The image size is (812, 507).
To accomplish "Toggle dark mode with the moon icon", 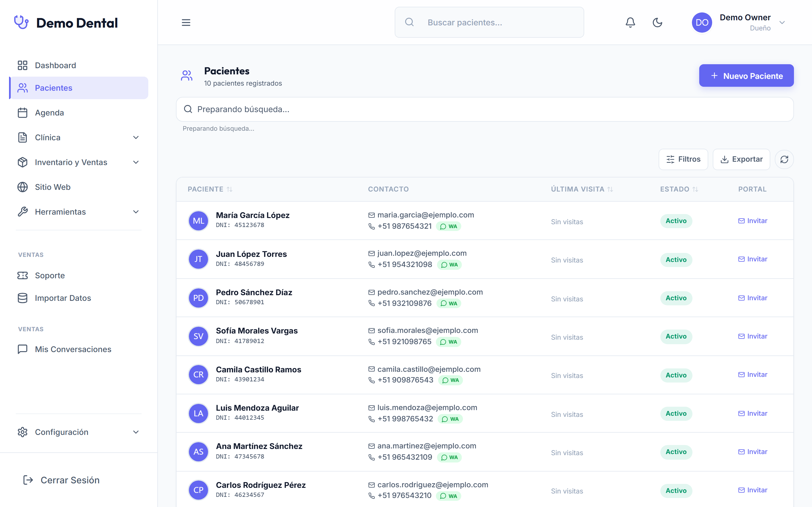I will pos(657,23).
